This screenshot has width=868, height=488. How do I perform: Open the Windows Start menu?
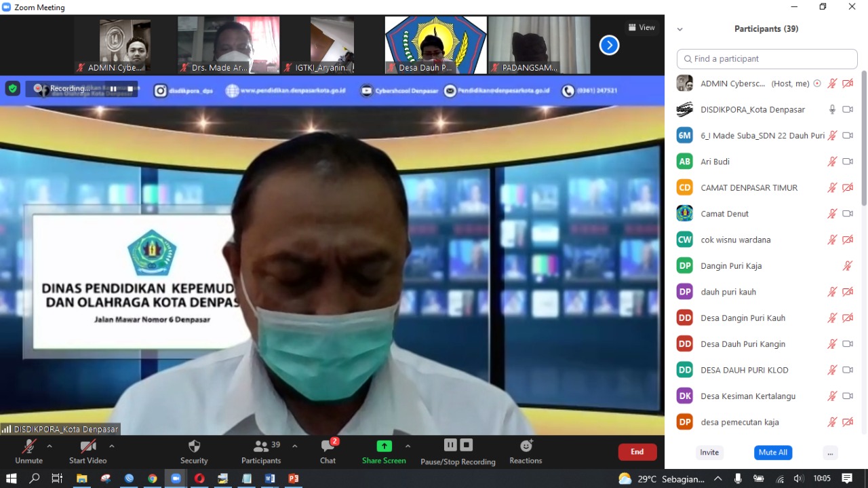(12, 478)
